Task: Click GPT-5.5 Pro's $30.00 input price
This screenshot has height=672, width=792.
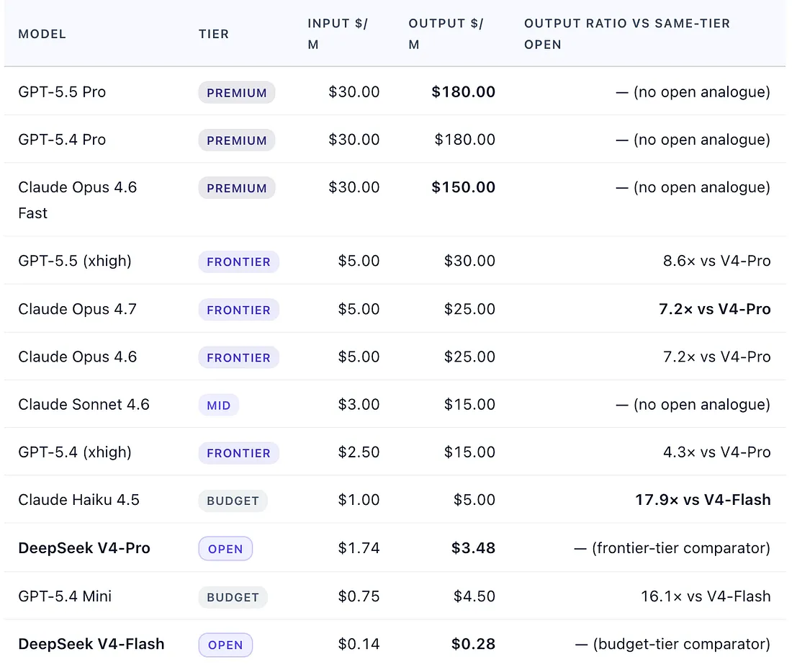Action: [x=354, y=92]
